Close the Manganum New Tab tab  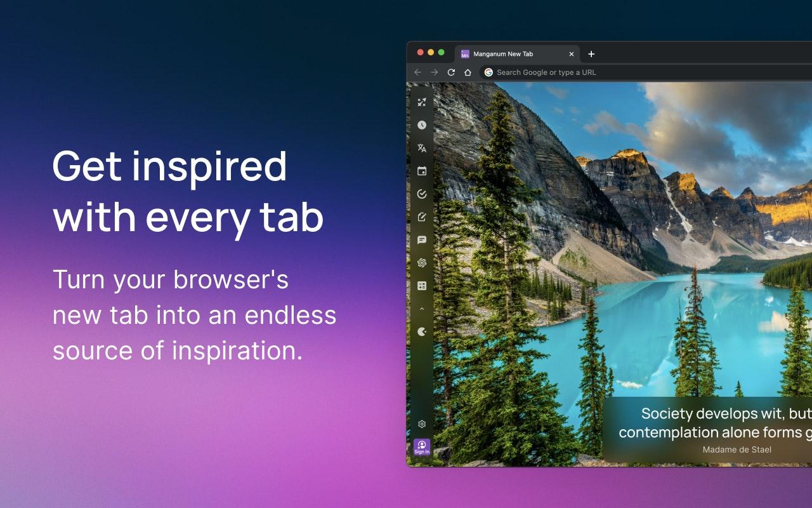pyautogui.click(x=571, y=54)
